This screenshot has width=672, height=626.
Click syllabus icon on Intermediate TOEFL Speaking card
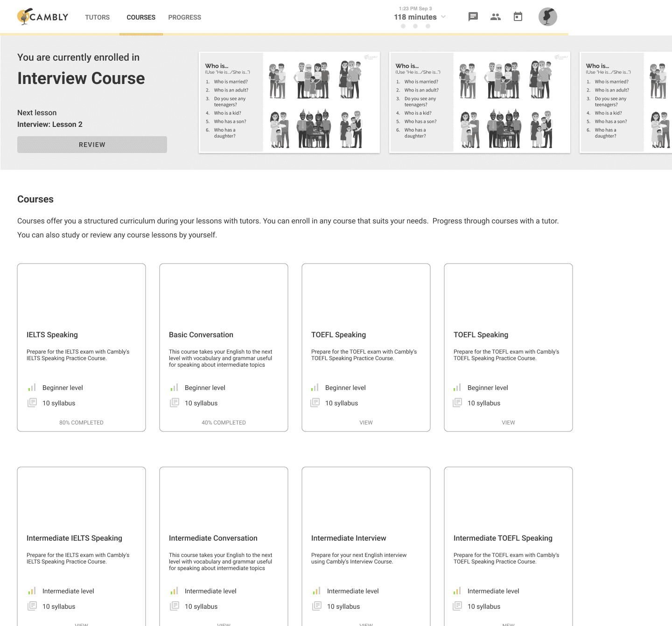457,606
